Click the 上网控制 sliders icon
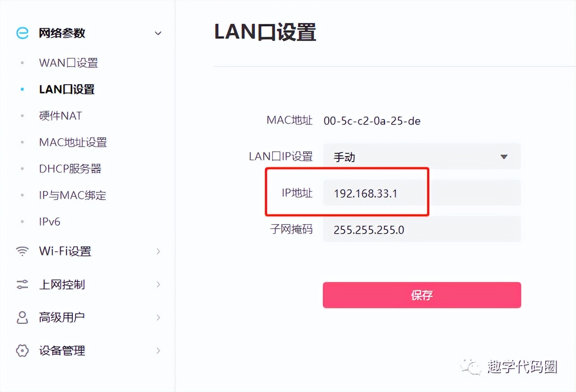576x392 pixels. tap(22, 284)
